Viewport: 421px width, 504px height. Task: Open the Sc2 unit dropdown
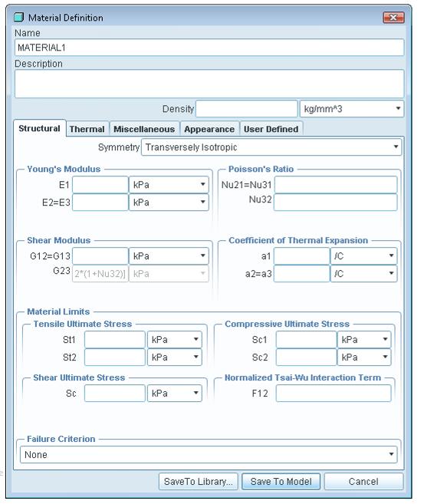click(x=364, y=357)
